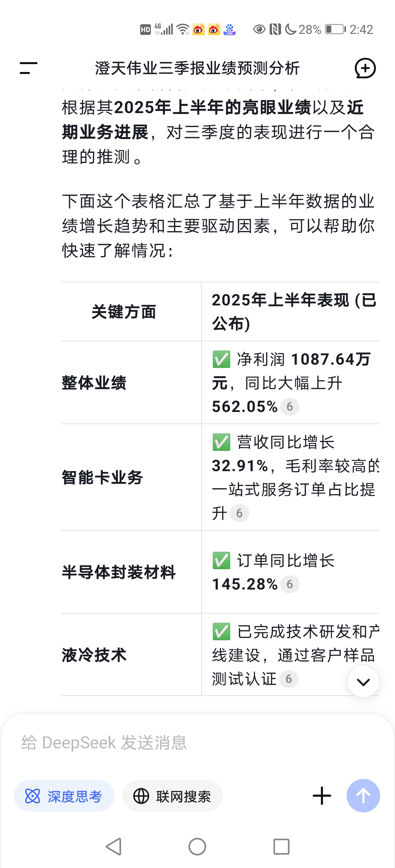Open attachments with the plus icon
This screenshot has width=395, height=868.
coord(322,796)
